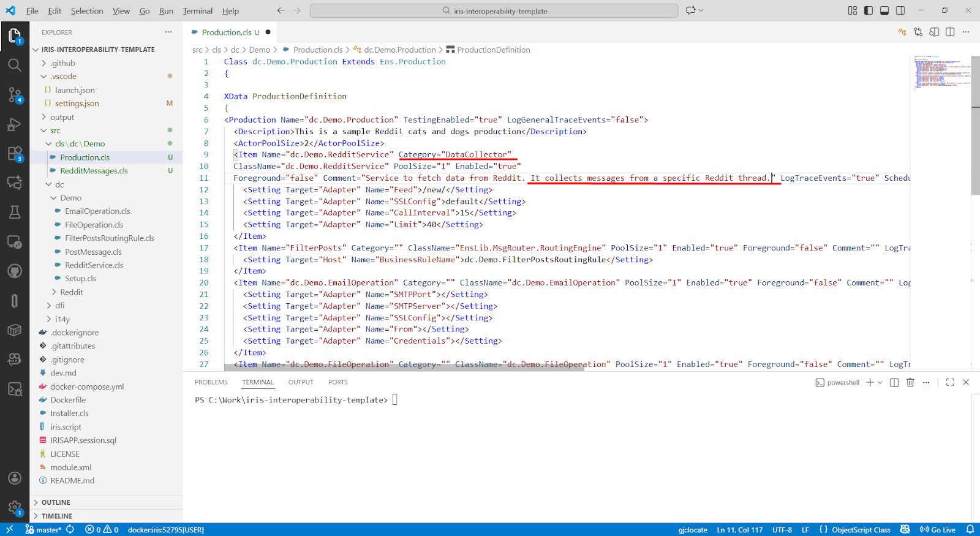Image resolution: width=980 pixels, height=536 pixels.
Task: Open the Terminal menu
Action: coord(197,11)
